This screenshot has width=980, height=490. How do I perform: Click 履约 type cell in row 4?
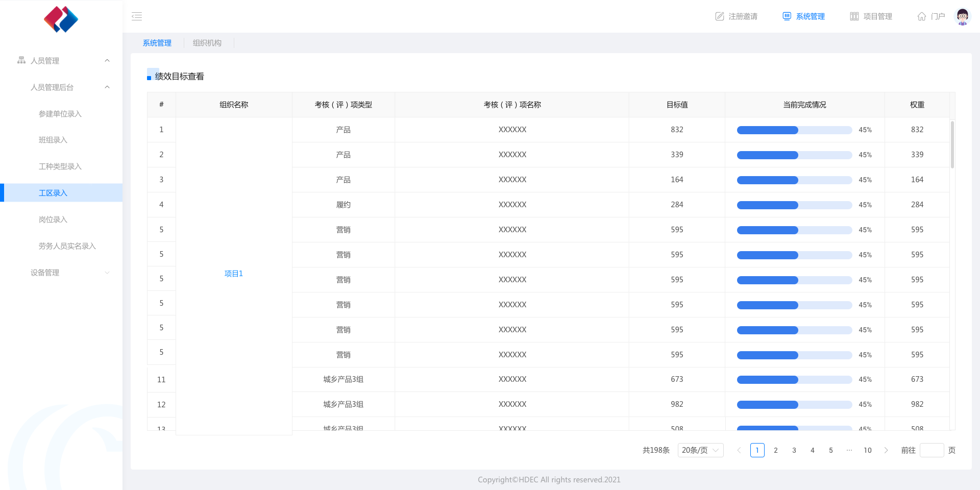click(x=344, y=205)
